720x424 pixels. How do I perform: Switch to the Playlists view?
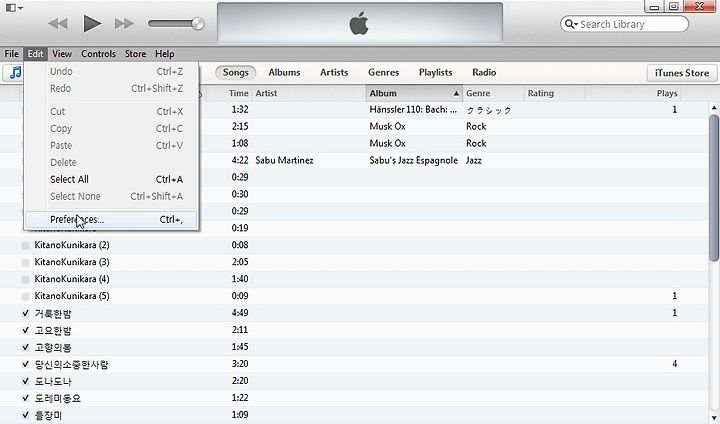click(x=435, y=73)
